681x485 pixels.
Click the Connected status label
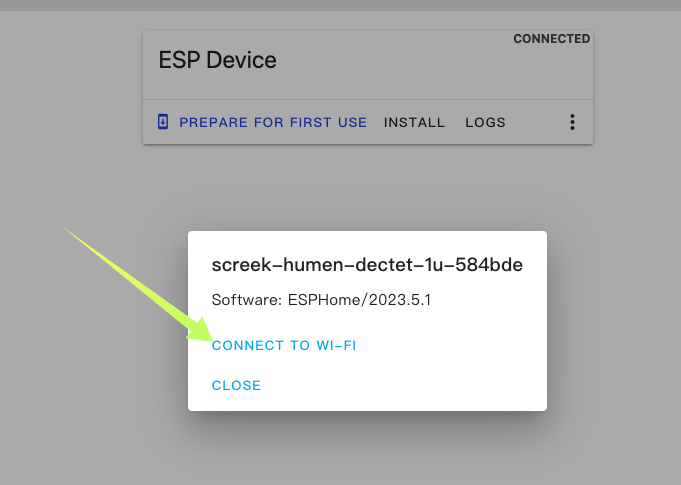tap(551, 39)
